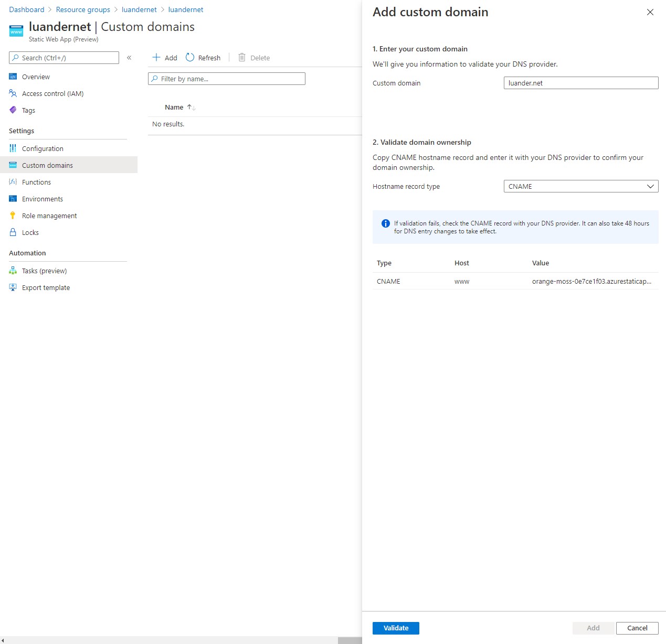Open Locks padlock icon
The height and width of the screenshot is (644, 666).
[13, 232]
